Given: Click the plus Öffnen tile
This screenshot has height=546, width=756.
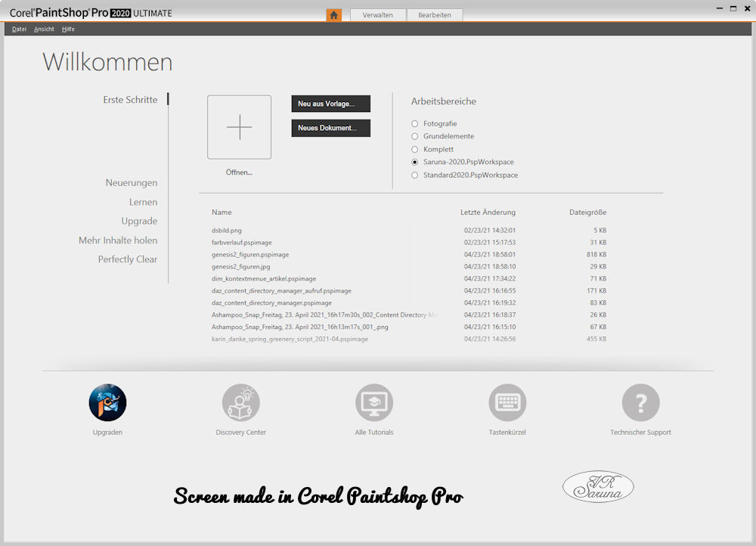Looking at the screenshot, I should [239, 127].
